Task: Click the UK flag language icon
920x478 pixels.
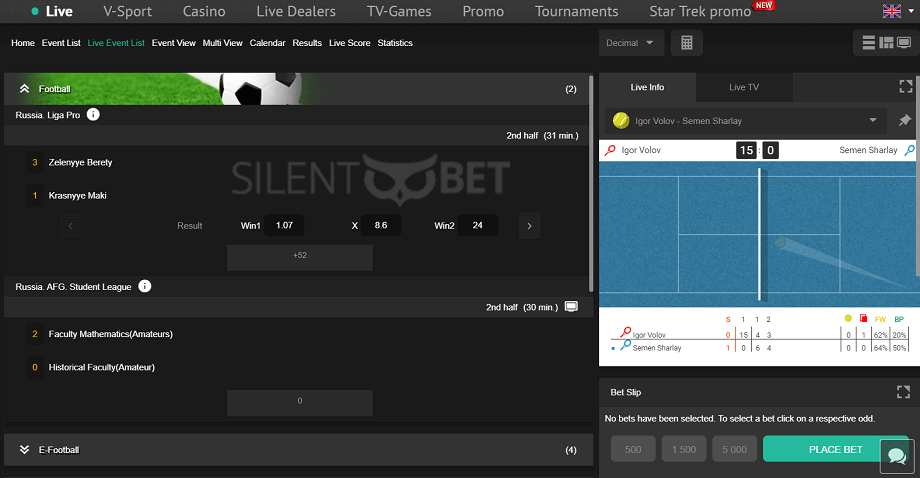Action: pos(892,11)
